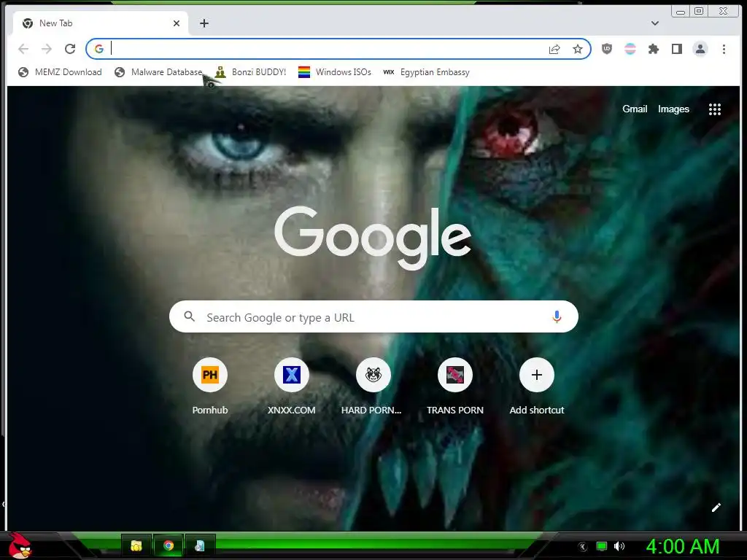Toggle the side panel icon
747x560 pixels.
(x=676, y=49)
